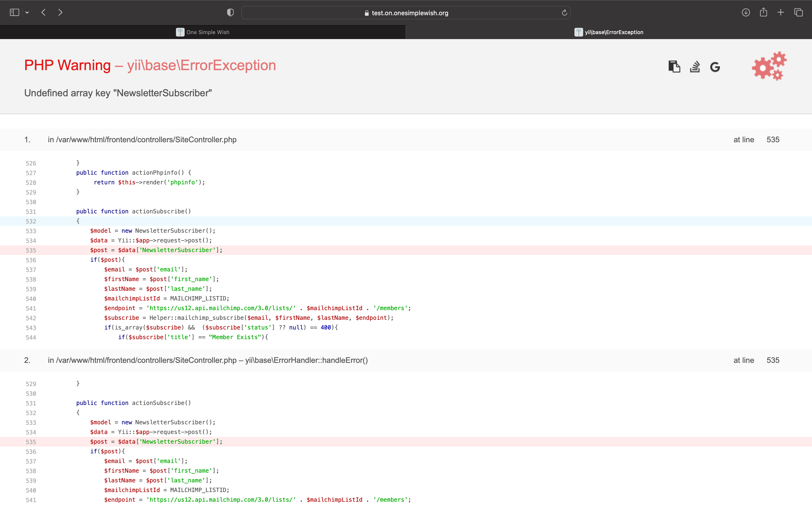Click line 540 MAILCHIMP_LISTID in the first frame
The image size is (812, 508).
pyautogui.click(x=167, y=298)
